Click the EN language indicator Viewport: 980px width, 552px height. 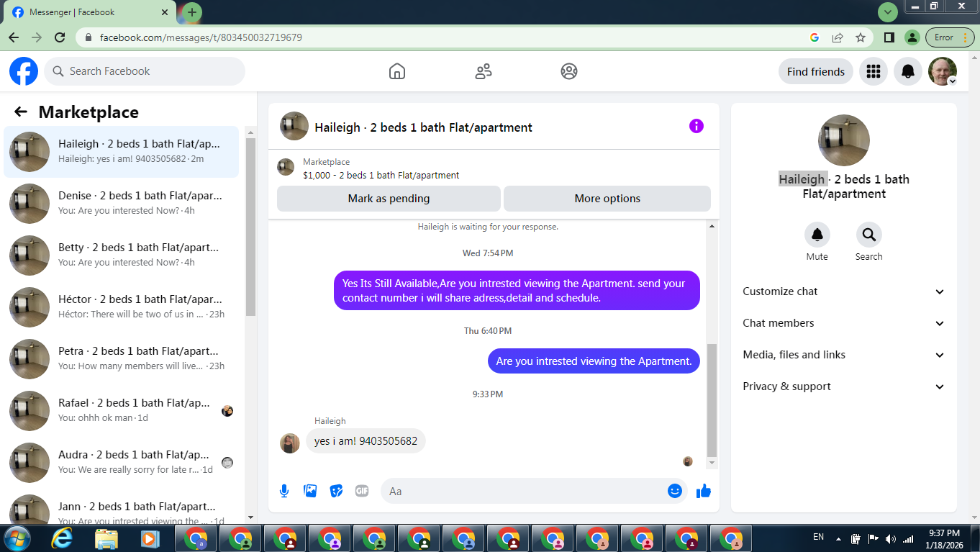[x=818, y=537]
